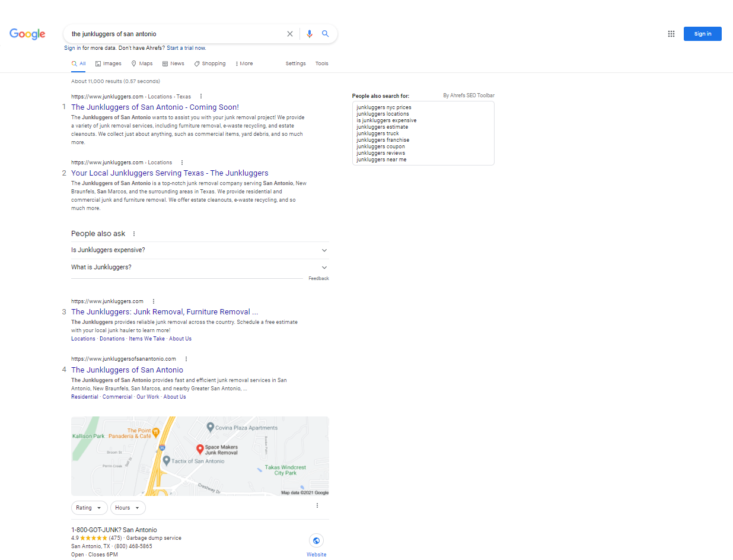Click the 'Our Work' sitelink
The width and height of the screenshot is (733, 560).
tap(148, 397)
